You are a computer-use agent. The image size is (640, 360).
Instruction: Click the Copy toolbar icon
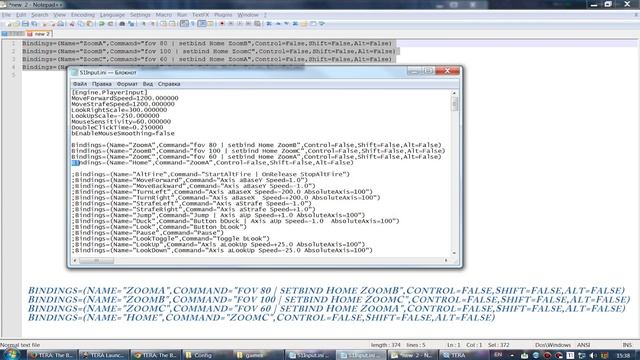pos(81,24)
